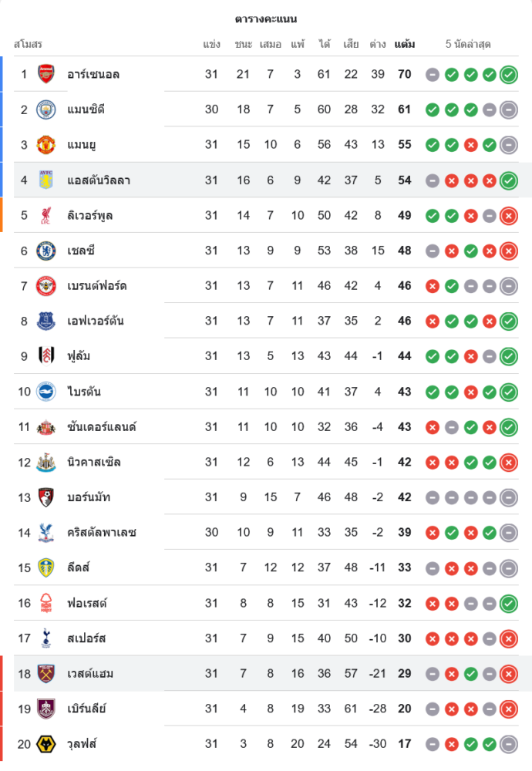Click West Ham's latest match loss indicator

[x=508, y=674]
